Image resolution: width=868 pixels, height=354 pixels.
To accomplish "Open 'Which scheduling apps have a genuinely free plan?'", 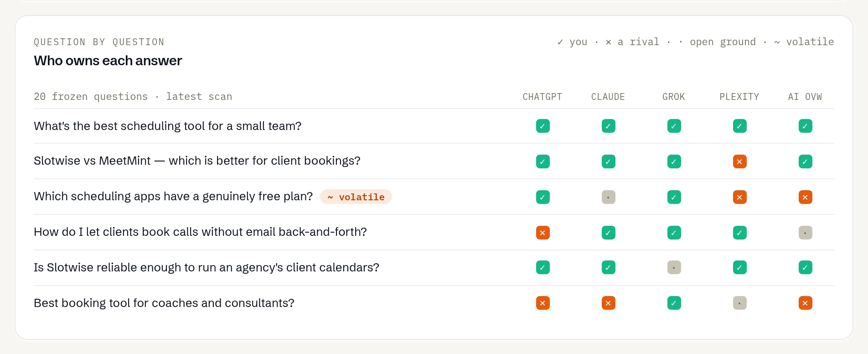I will click(x=173, y=197).
